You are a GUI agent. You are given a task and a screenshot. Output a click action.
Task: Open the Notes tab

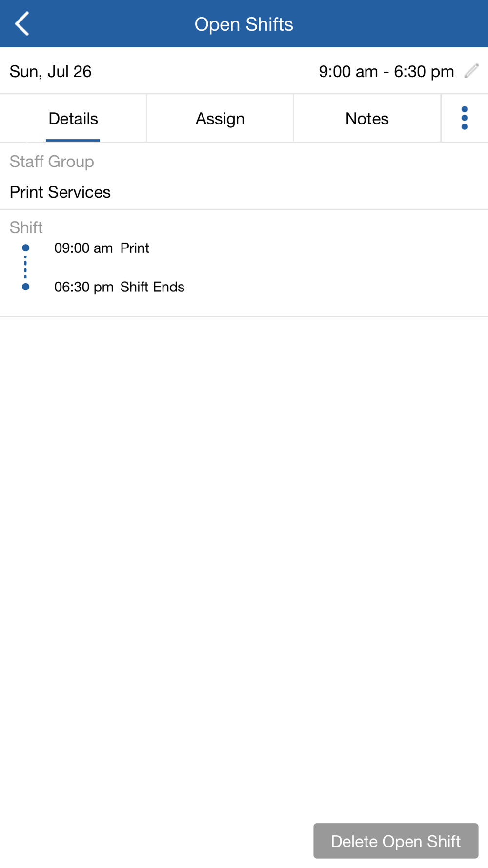(x=367, y=119)
